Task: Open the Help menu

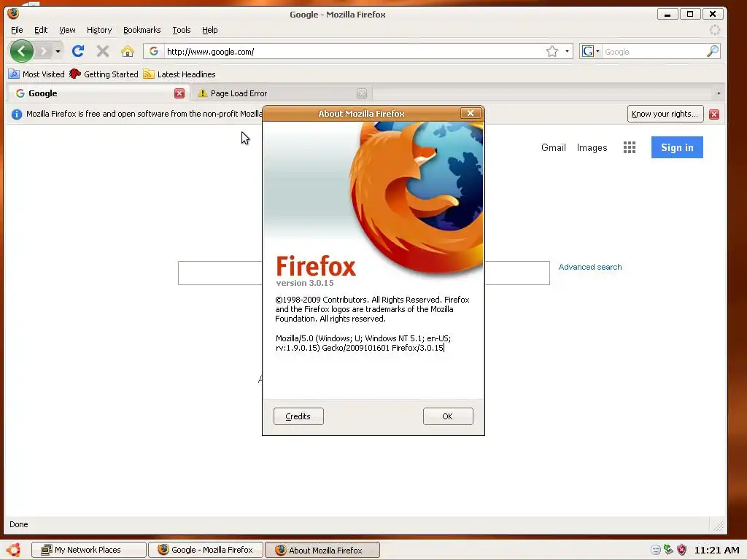Action: (209, 30)
